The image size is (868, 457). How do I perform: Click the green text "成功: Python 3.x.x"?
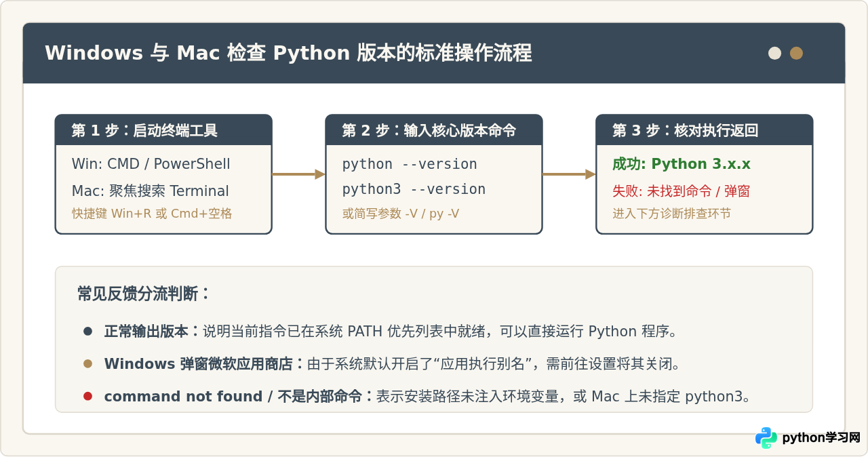(x=682, y=164)
